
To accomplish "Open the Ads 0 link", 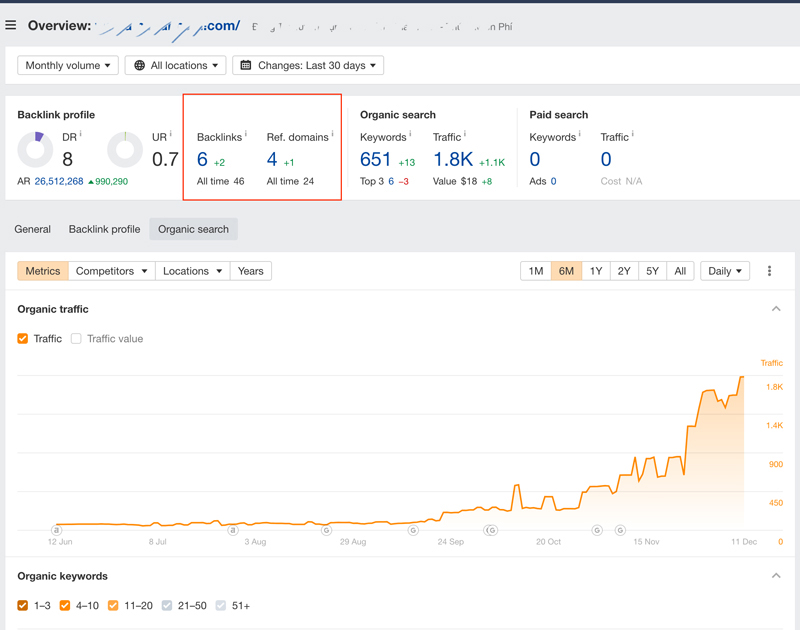I will (x=554, y=181).
